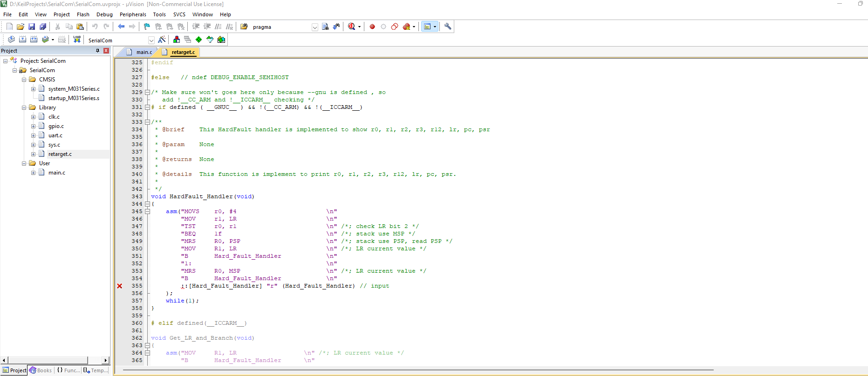Click project panel horizontal scrollbar

[x=48, y=360]
